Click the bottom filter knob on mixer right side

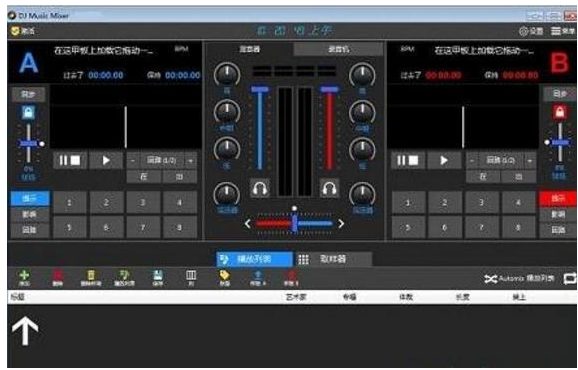coord(362,194)
